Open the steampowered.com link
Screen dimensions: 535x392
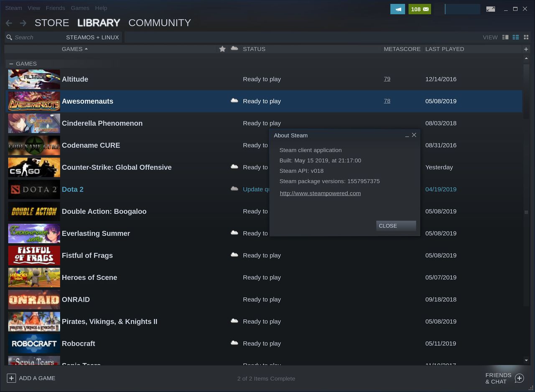click(320, 193)
